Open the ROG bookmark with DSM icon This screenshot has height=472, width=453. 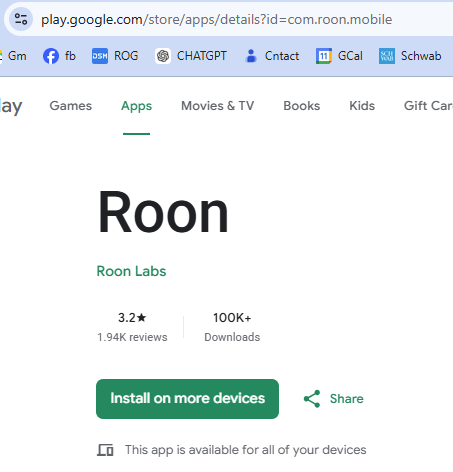tap(100, 56)
